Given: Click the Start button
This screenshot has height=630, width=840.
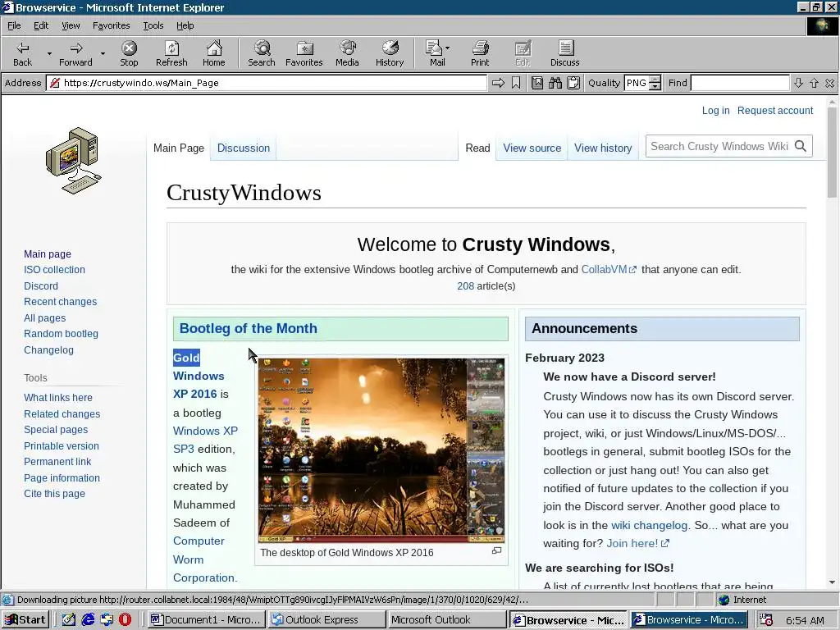Looking at the screenshot, I should pyautogui.click(x=25, y=620).
